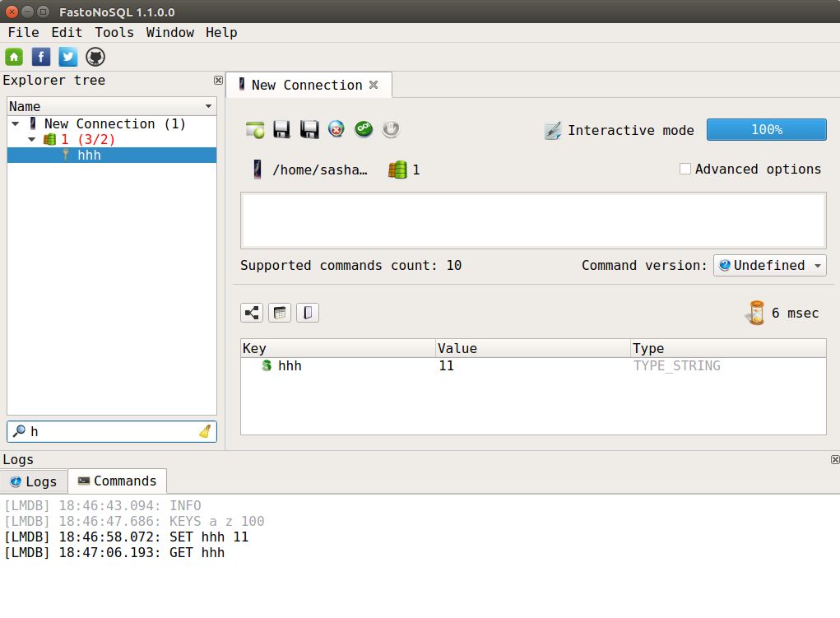Collapse the New Connection (1) tree node
Screen dimensions: 840x618
pos(16,123)
